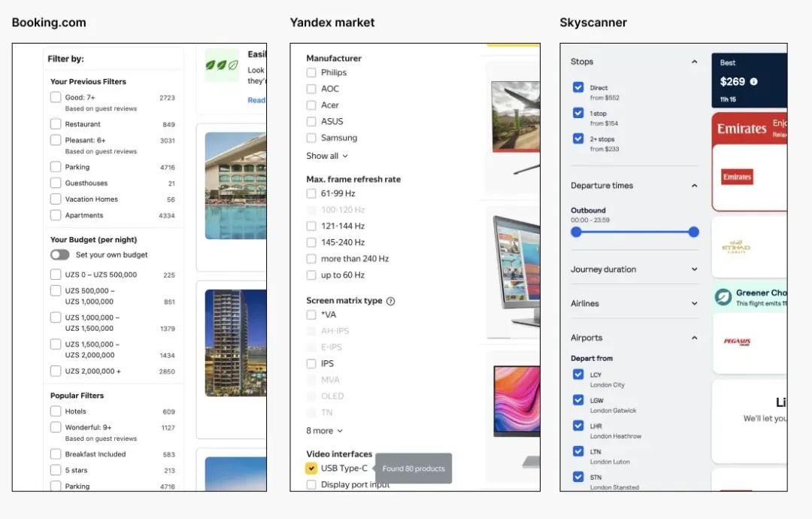This screenshot has width=812, height=519.
Task: Click the Etihad airline logo in Skyscanner
Action: 736,247
